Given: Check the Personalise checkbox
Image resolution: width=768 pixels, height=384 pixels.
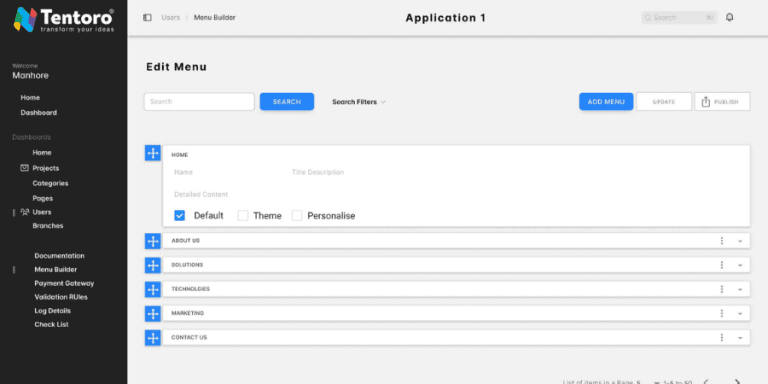Looking at the screenshot, I should [297, 216].
